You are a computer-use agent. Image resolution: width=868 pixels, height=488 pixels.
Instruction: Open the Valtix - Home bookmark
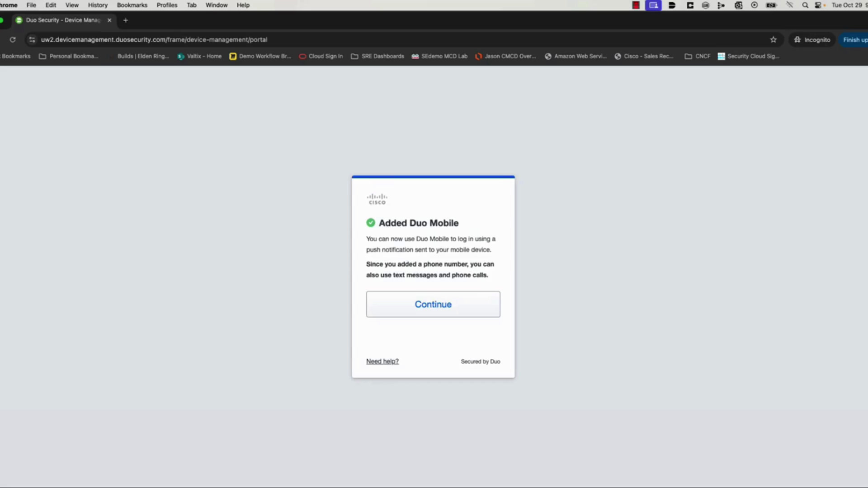tap(199, 56)
